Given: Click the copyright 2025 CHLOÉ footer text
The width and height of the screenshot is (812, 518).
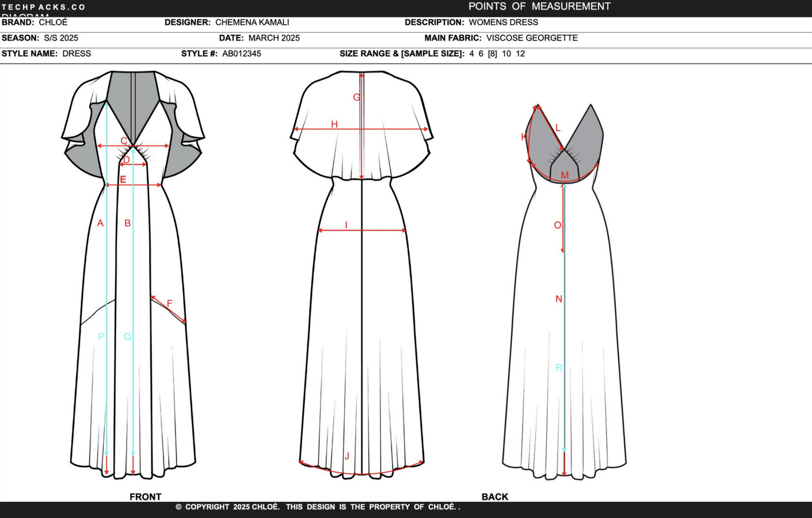Looking at the screenshot, I should pos(318,507).
